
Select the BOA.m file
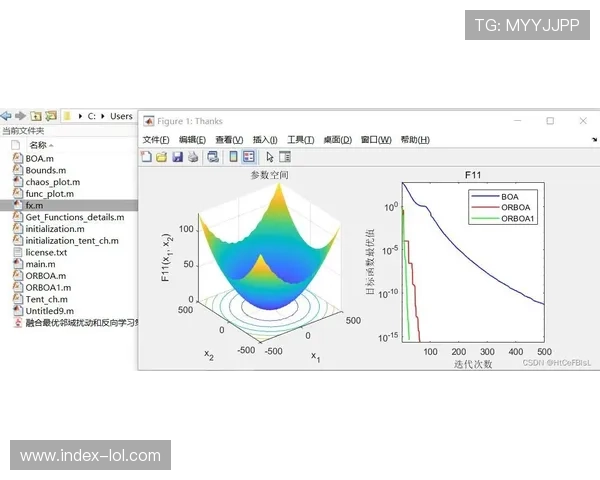[x=40, y=158]
